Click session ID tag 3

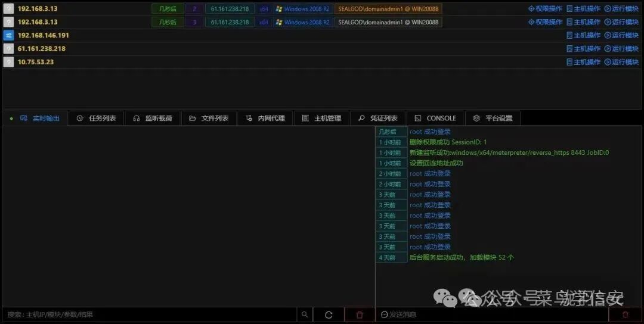point(194,22)
